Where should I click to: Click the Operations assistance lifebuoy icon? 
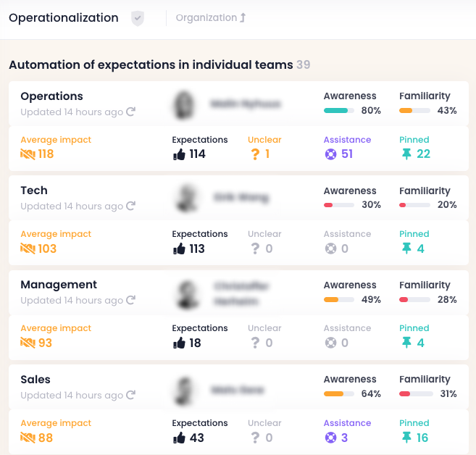[330, 154]
